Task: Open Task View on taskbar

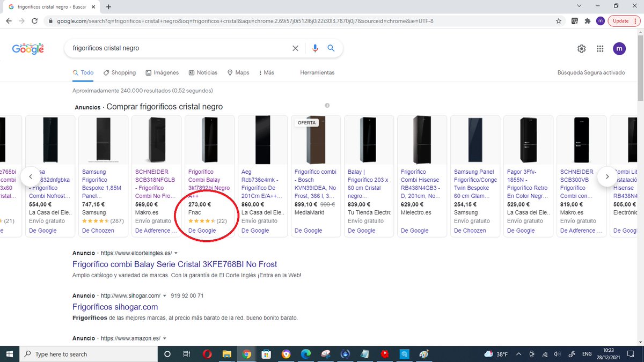Action: [187, 354]
